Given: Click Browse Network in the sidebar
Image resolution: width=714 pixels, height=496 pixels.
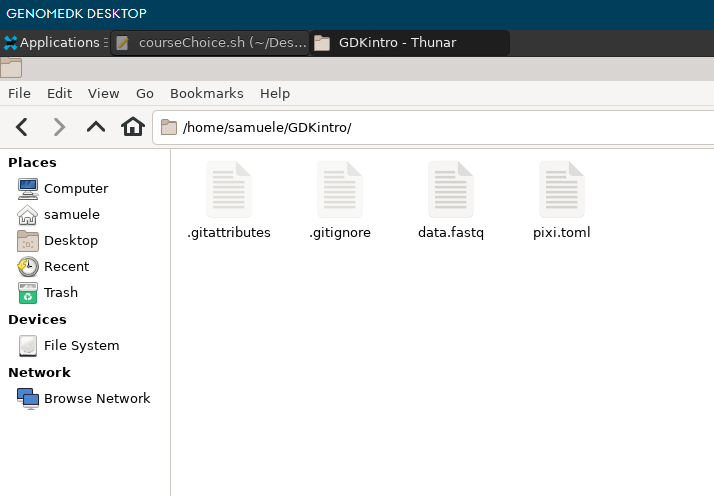Looking at the screenshot, I should coord(96,398).
